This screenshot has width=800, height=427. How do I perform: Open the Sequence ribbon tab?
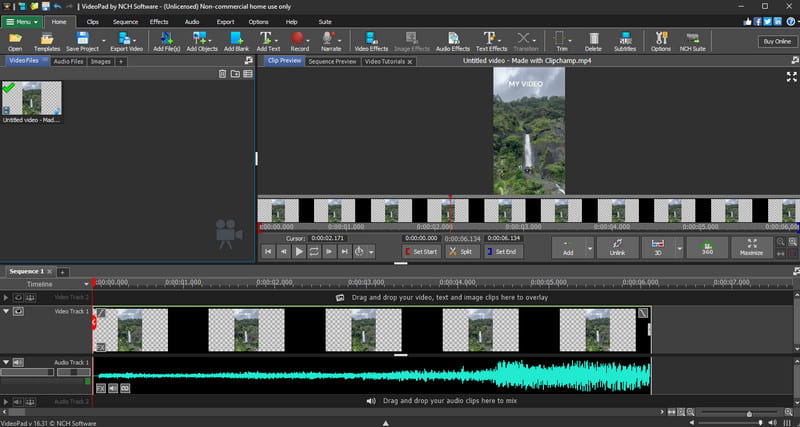tap(126, 22)
